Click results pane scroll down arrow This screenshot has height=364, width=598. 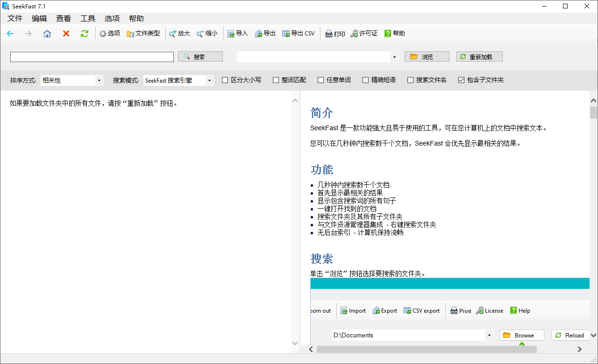[x=295, y=343]
